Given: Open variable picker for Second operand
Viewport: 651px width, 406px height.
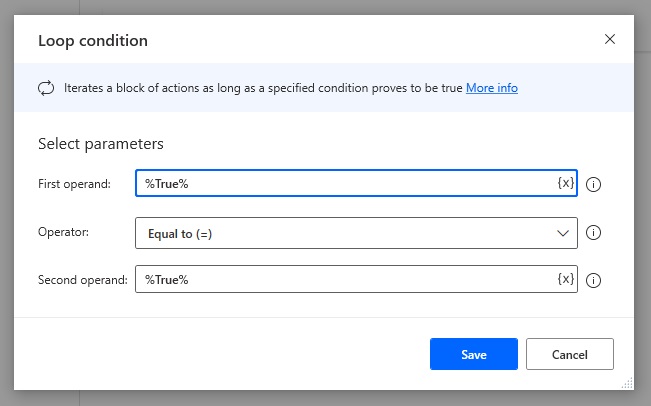Looking at the screenshot, I should pos(565,279).
